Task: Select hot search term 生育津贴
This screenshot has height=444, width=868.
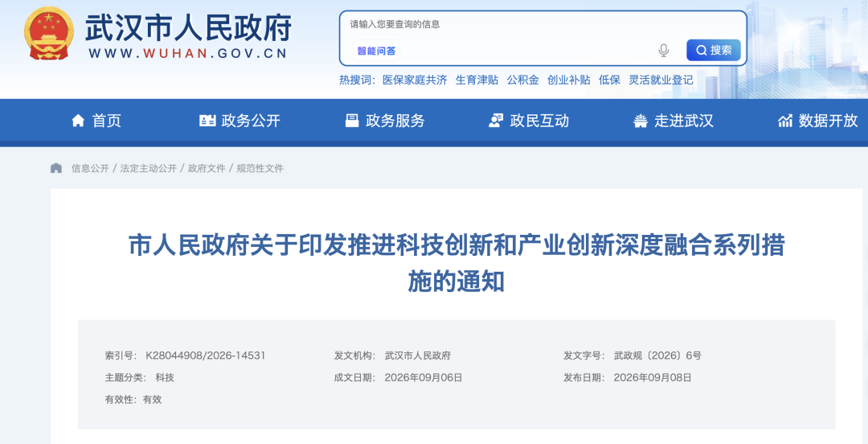Action: pyautogui.click(x=477, y=80)
